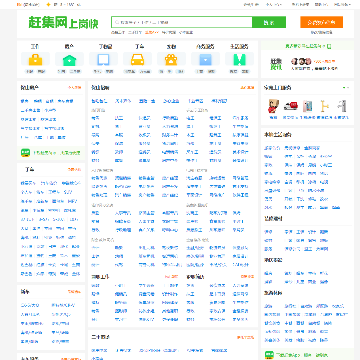Open the orange paw pets category
360x360 pixels.
(171, 60)
